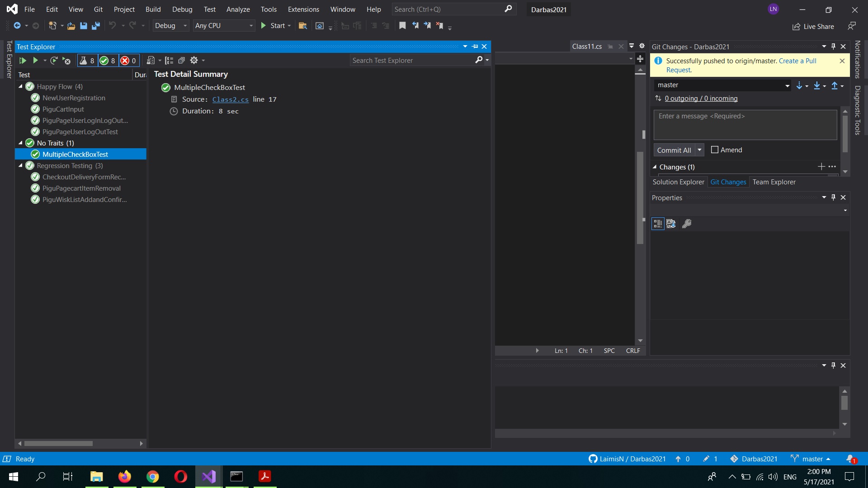This screenshot has height=488, width=868.
Task: Click the Save All toolbar icon
Action: click(95, 26)
